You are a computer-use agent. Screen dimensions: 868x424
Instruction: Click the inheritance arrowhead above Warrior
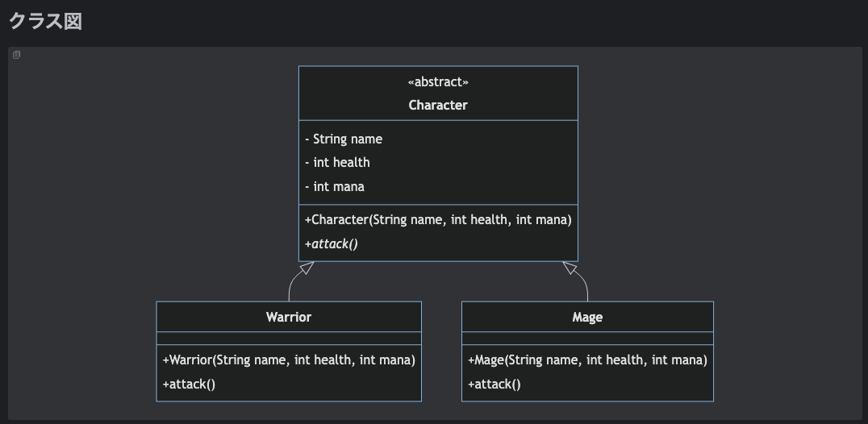pyautogui.click(x=307, y=268)
